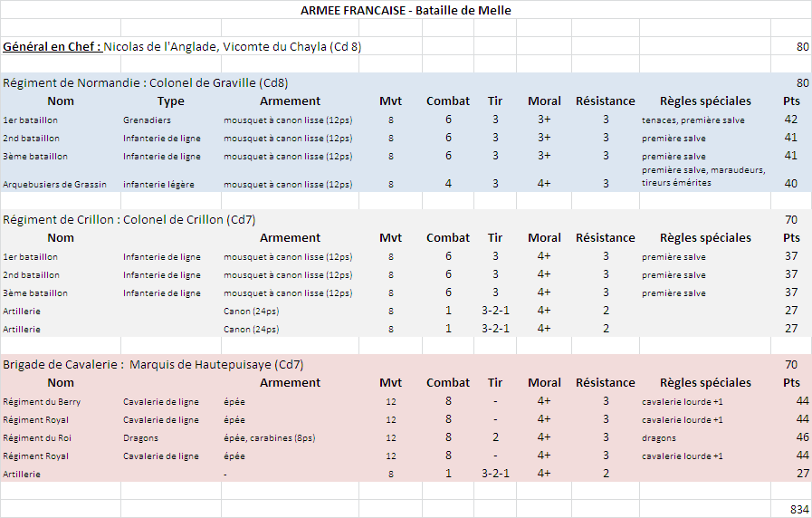Click the Combat value 4 of Arquebusiers de Grassin
The width and height of the screenshot is (812, 518).
[448, 183]
